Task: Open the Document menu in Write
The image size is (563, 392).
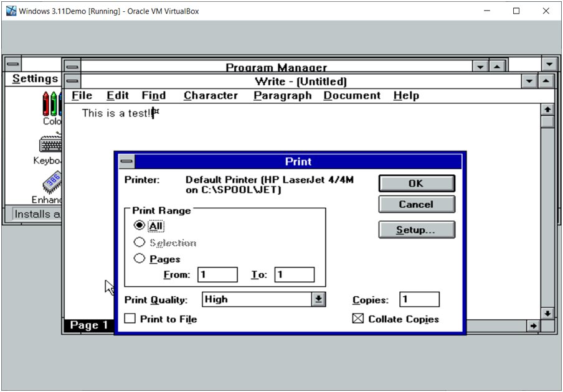Action: pyautogui.click(x=352, y=95)
